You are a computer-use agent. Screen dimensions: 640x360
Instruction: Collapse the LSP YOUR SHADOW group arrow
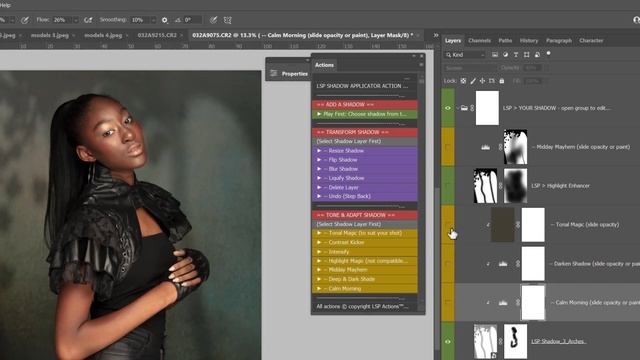(x=458, y=108)
